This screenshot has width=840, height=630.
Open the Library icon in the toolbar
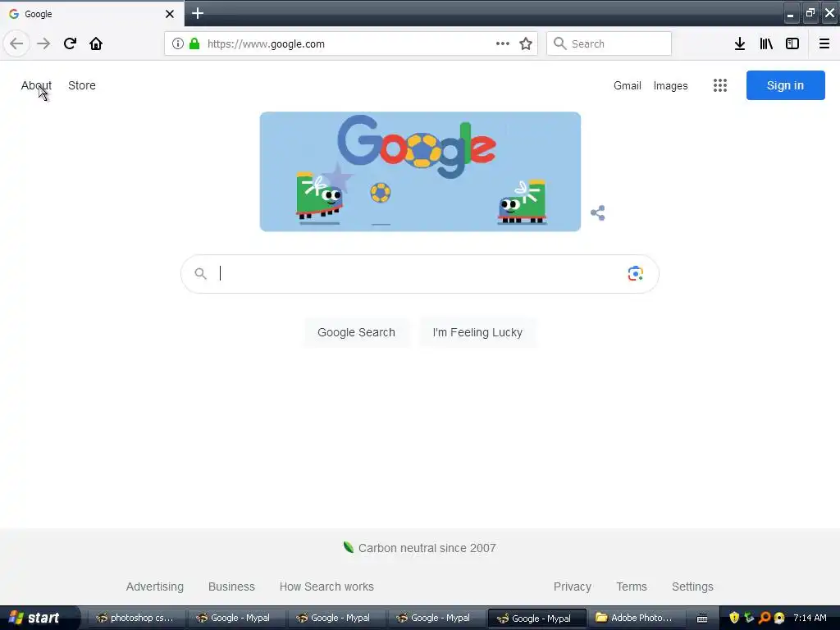pos(766,43)
